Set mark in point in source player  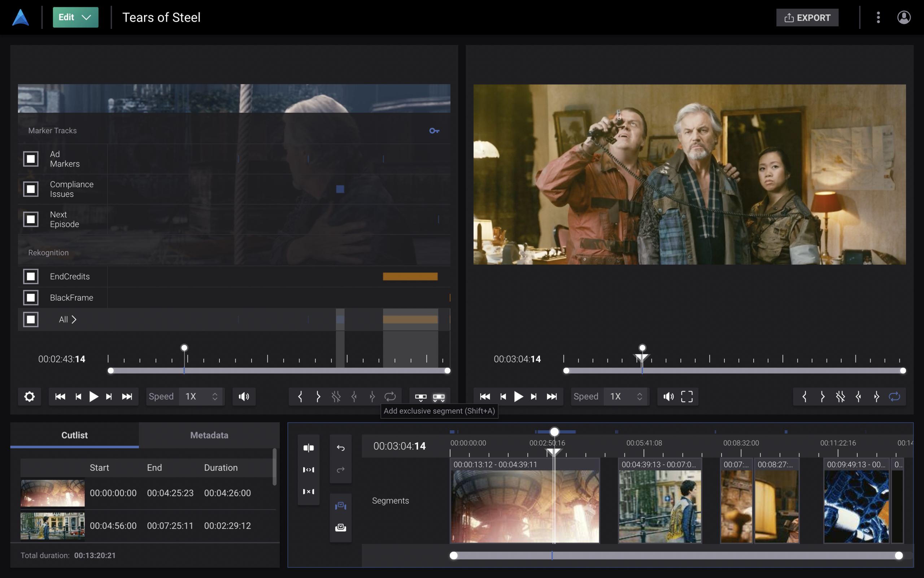[x=300, y=396]
